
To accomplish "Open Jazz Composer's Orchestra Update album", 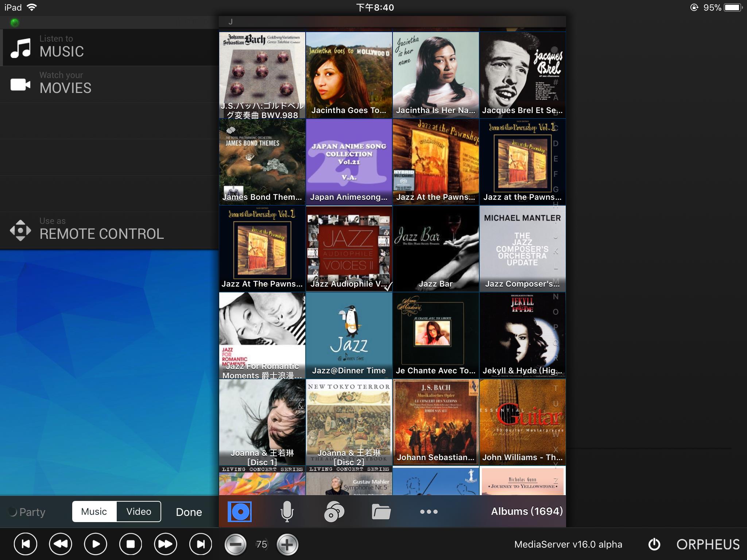I will [523, 249].
